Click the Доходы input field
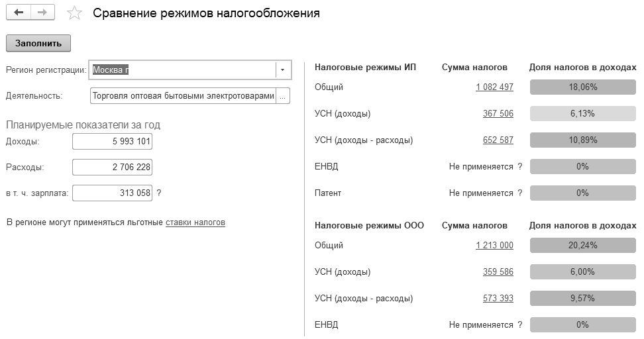This screenshot has height=339, width=644. click(112, 142)
